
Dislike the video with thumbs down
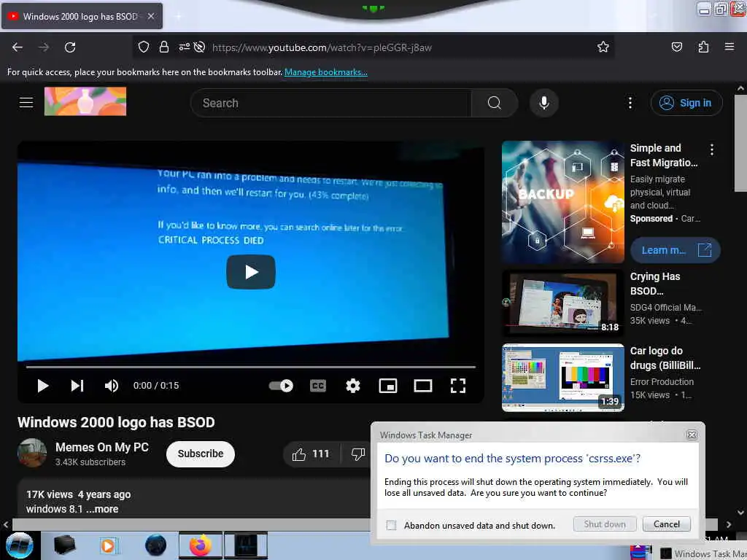pos(358,454)
